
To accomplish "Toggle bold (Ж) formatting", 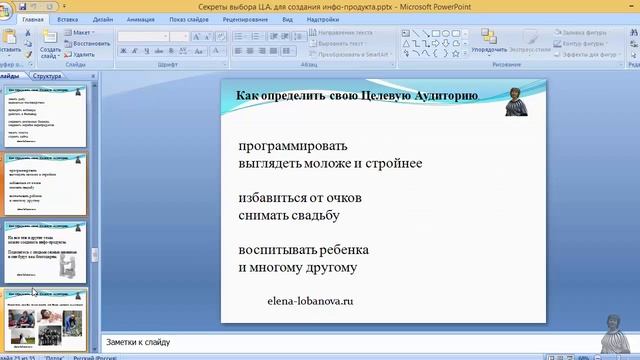I will [x=123, y=51].
